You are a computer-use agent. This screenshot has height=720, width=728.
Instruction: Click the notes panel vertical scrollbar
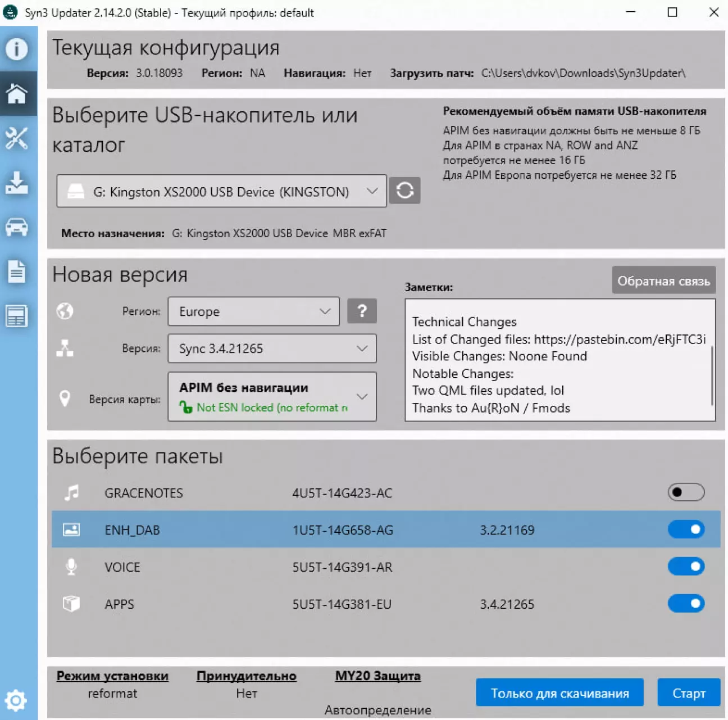712,375
